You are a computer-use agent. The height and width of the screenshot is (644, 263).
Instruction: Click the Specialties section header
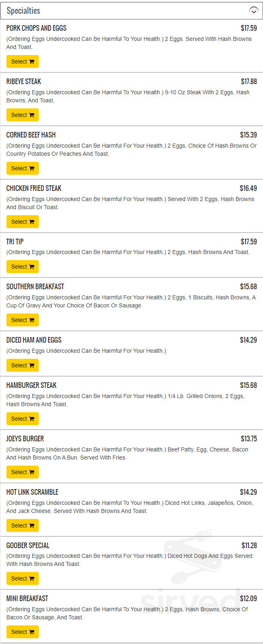(x=23, y=11)
